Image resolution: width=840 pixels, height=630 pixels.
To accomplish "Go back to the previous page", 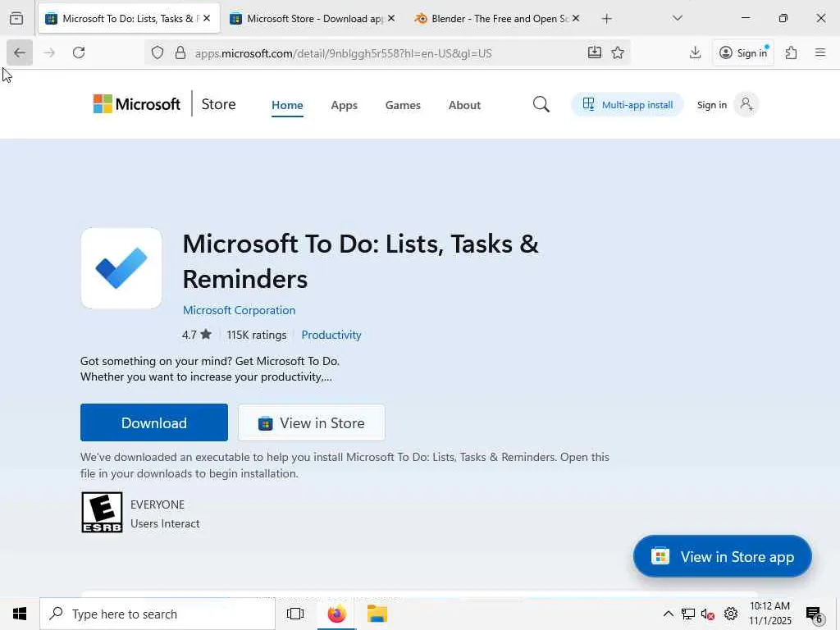I will pos(20,52).
